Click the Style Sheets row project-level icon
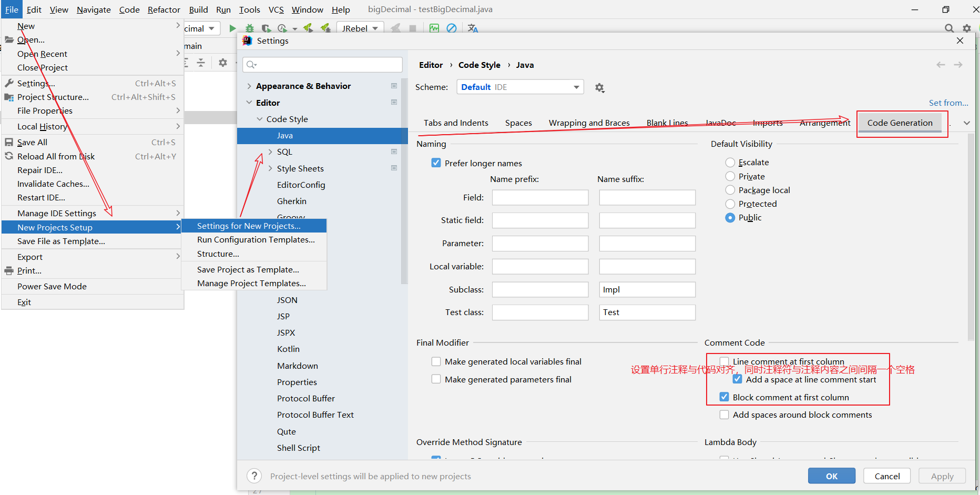This screenshot has height=495, width=980. [394, 168]
